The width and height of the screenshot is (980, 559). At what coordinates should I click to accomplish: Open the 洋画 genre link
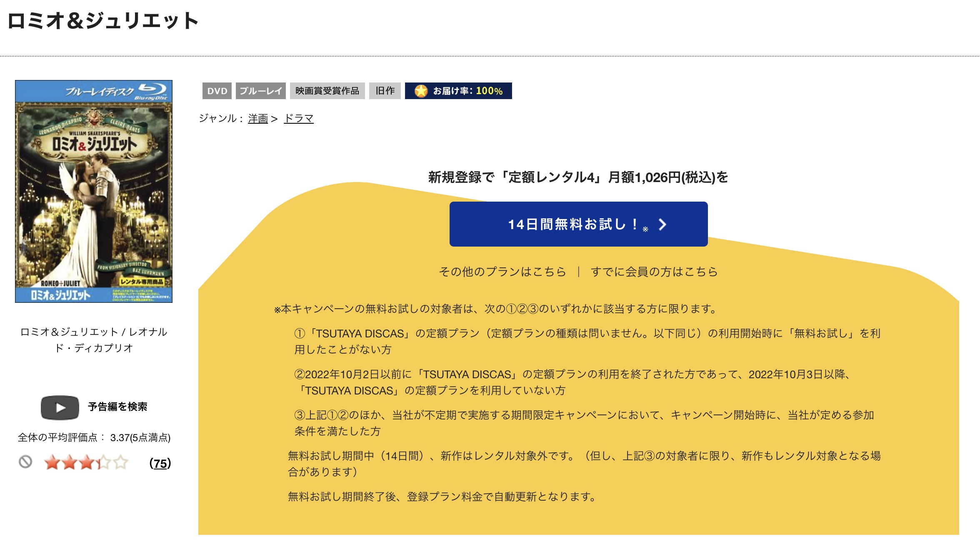coord(258,119)
